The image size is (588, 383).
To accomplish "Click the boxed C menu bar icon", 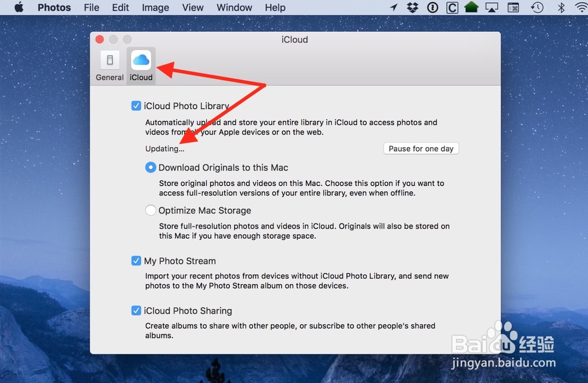I will point(452,8).
